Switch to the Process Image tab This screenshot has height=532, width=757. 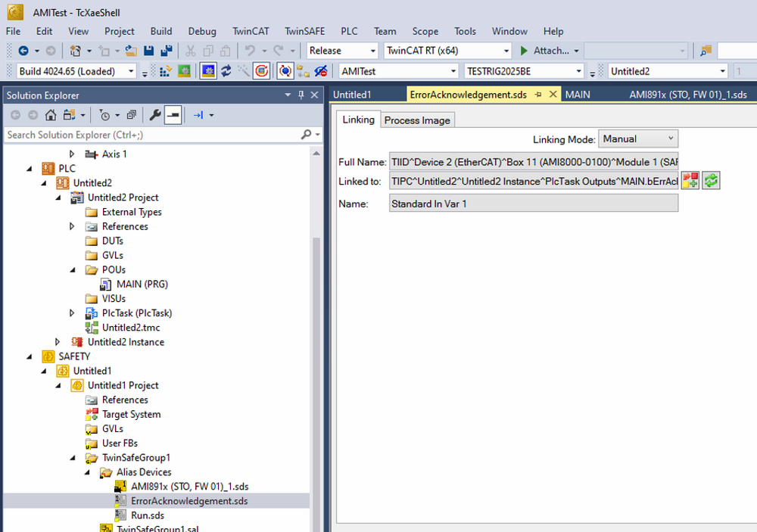417,120
